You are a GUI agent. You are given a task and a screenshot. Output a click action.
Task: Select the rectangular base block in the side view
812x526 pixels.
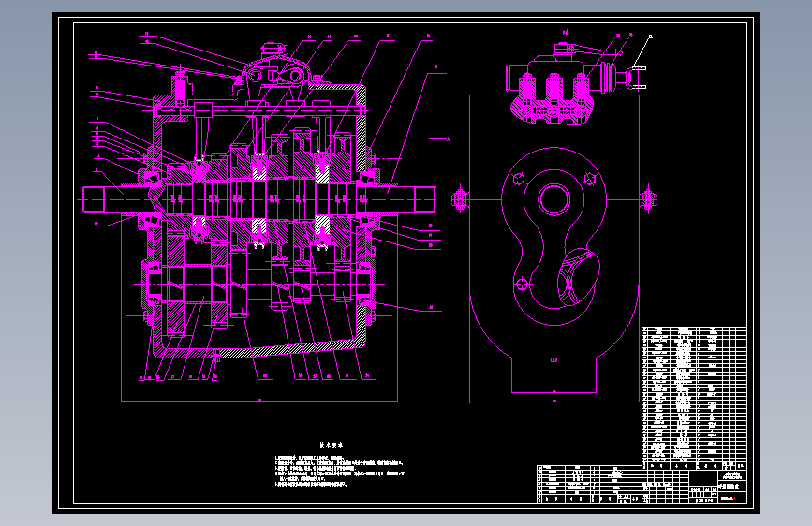[x=554, y=374]
